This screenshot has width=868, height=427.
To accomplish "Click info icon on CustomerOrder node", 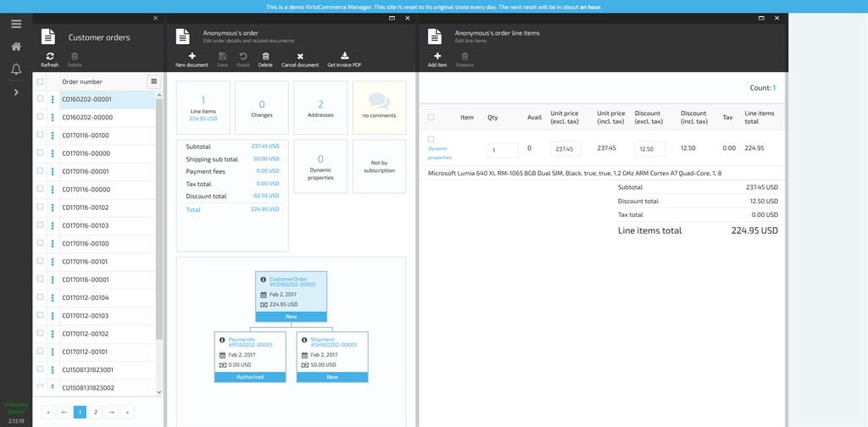I will [263, 280].
